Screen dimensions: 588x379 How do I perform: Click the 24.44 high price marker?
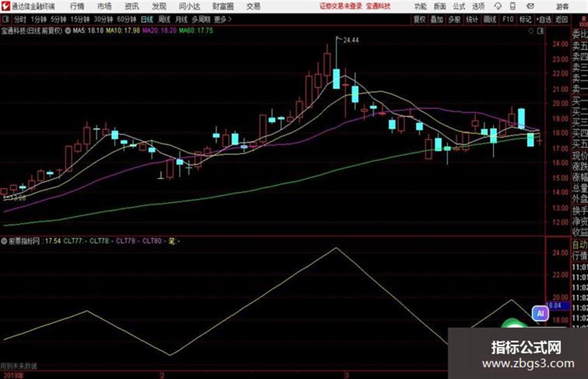(351, 40)
